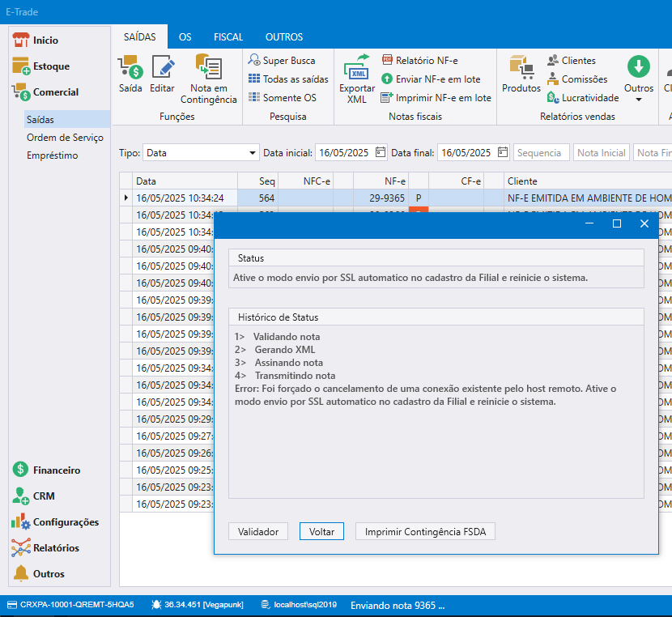Click Nota em Contingência icon

click(x=209, y=79)
